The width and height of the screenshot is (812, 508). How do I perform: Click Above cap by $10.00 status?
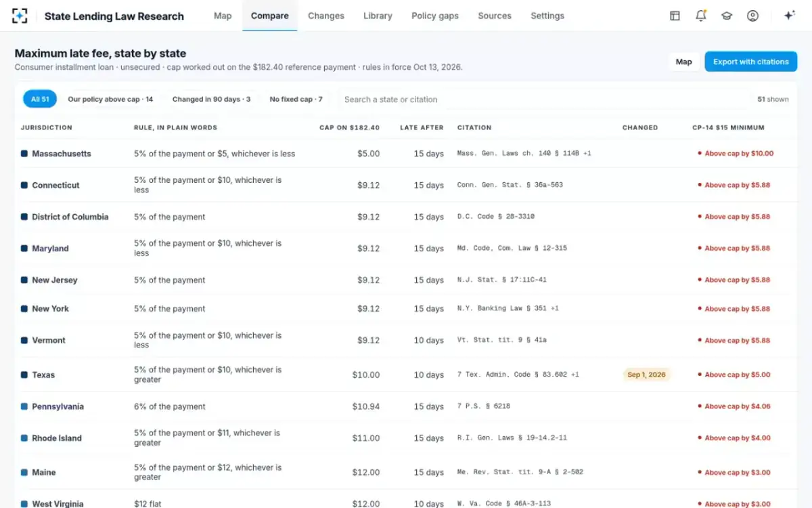(736, 154)
